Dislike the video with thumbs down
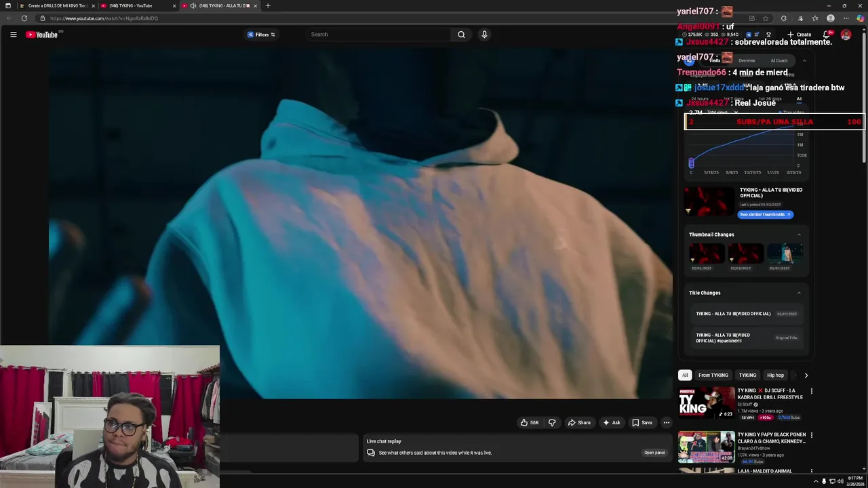The width and height of the screenshot is (868, 488). coord(552,423)
